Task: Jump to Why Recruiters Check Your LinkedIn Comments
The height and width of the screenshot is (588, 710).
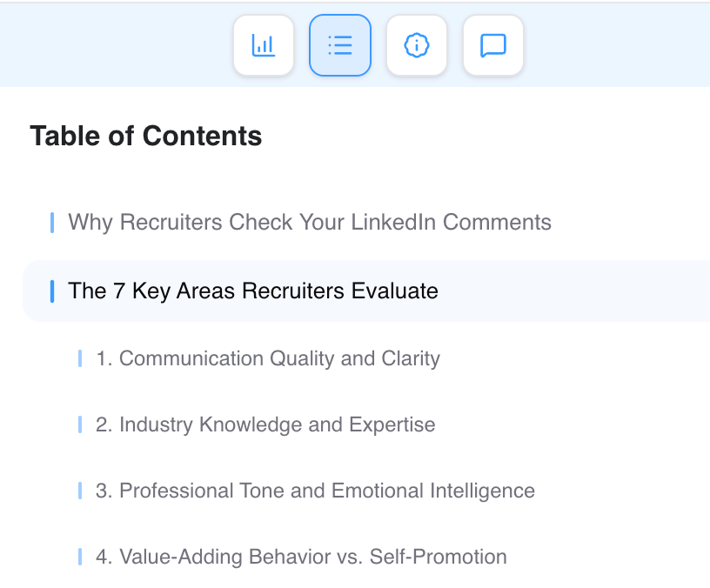Action: pos(310,223)
